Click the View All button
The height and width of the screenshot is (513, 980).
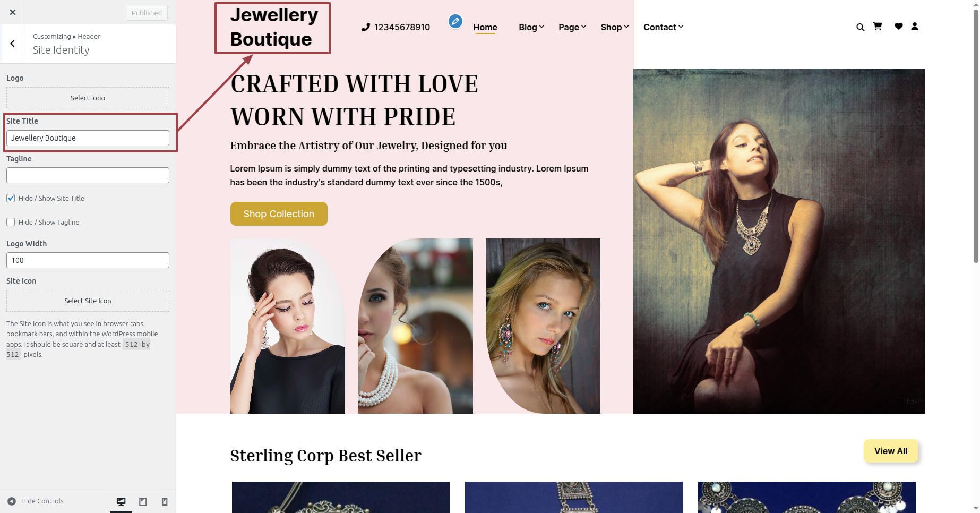point(891,451)
